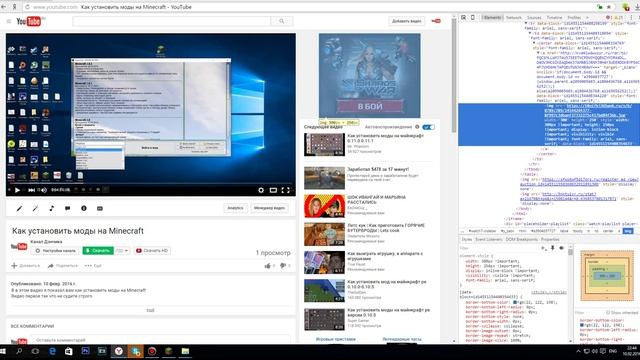Image resolution: width=640 pixels, height=360 pixels.
Task: Open Как выиграть игрушку suggested video
Action: [x=385, y=256]
